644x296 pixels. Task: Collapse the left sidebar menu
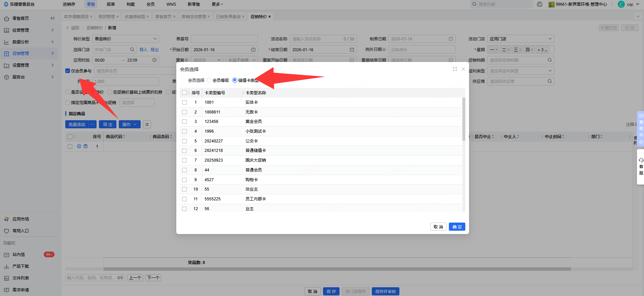[x=52, y=18]
